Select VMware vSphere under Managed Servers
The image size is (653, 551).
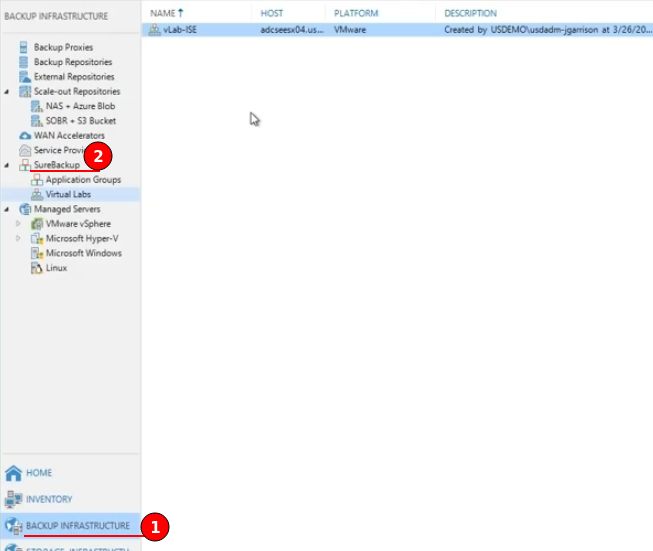coord(78,224)
